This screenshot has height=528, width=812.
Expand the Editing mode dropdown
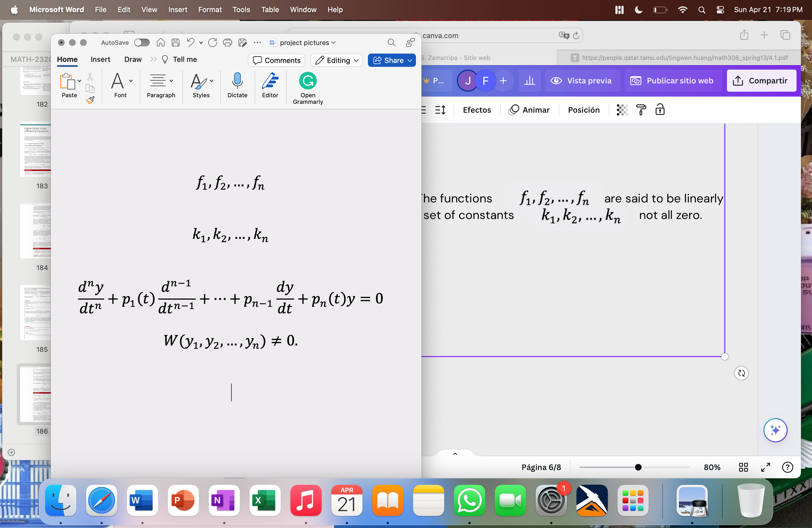click(356, 60)
